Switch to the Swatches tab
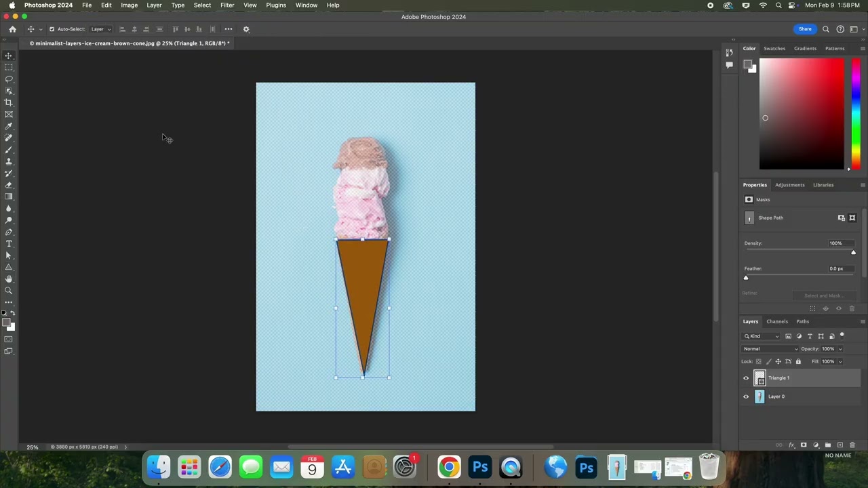This screenshot has height=488, width=868. [774, 48]
